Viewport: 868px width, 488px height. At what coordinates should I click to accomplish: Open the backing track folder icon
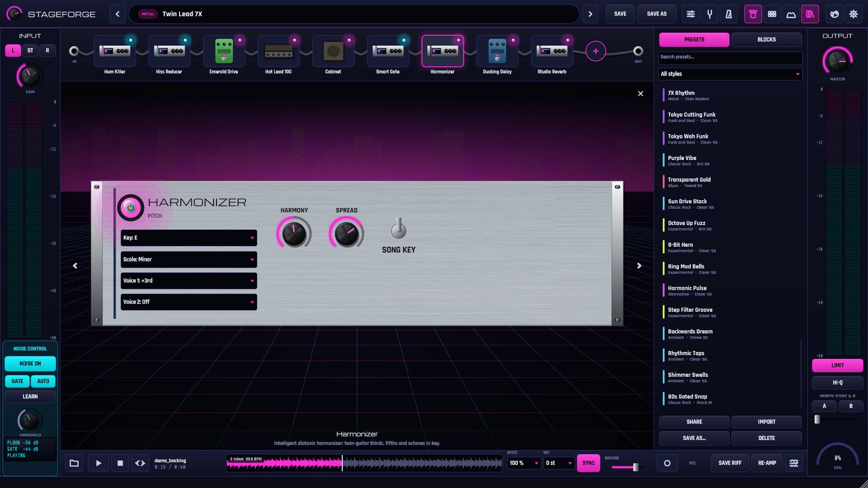click(74, 463)
